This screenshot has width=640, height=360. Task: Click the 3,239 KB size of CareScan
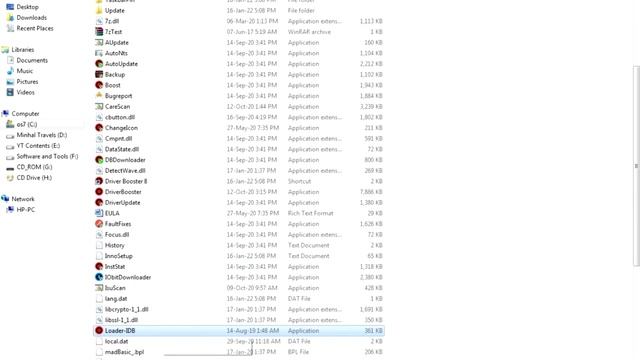pyautogui.click(x=371, y=107)
